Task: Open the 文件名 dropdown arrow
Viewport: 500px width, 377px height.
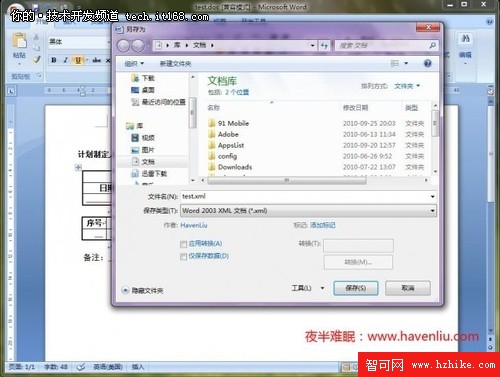Action: pyautogui.click(x=432, y=196)
